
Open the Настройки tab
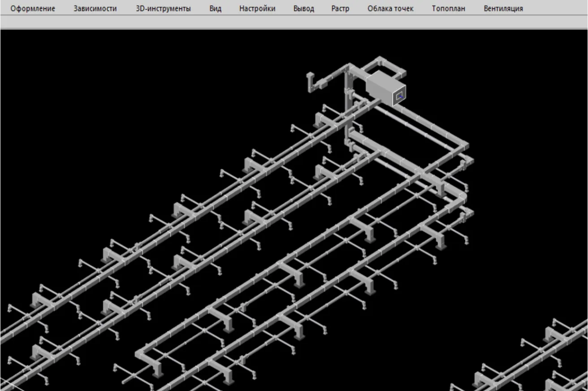click(x=257, y=9)
